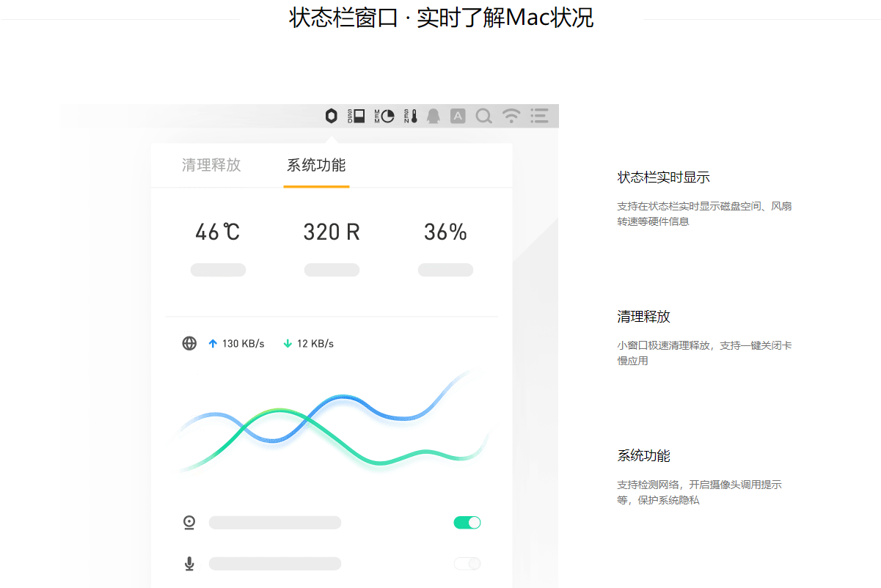Viewport: 881px width, 588px height.
Task: Click the 清理释放 feature heading on right
Action: pos(644,317)
